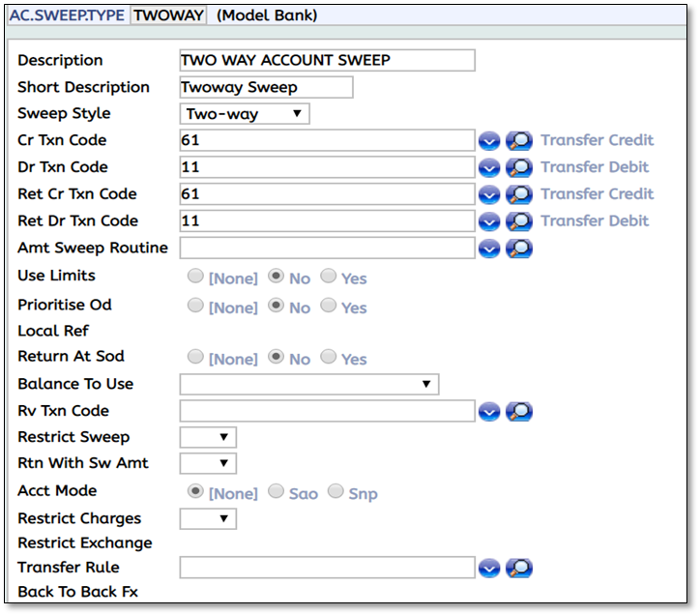Viewport: 700px width, 615px height.
Task: Click the Short Description input field
Action: point(266,87)
